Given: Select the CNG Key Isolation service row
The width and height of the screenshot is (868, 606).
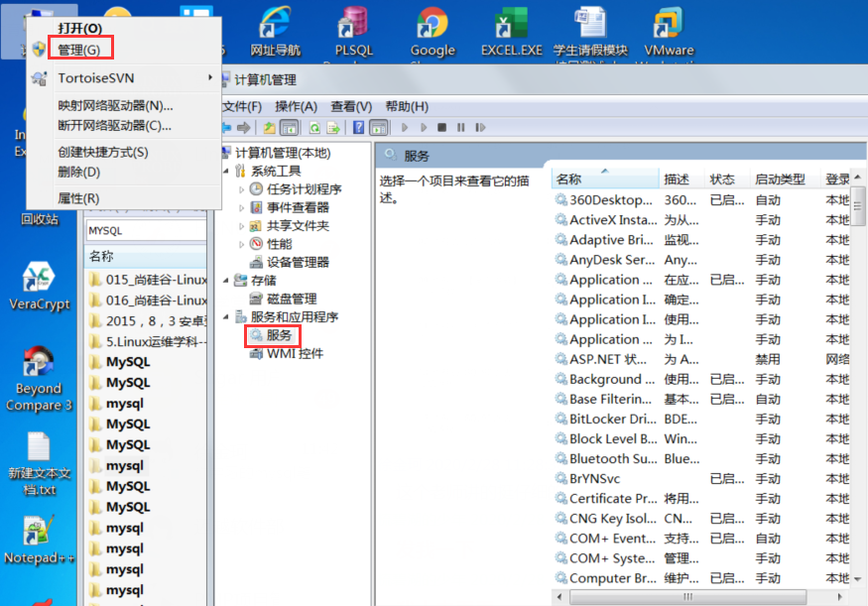Looking at the screenshot, I should tap(700, 519).
